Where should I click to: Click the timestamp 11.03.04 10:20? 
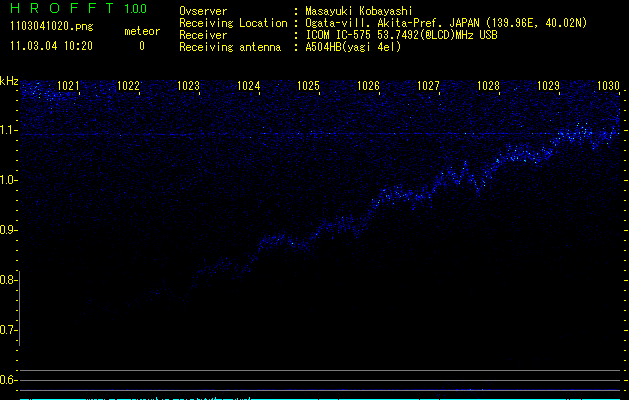(51, 46)
